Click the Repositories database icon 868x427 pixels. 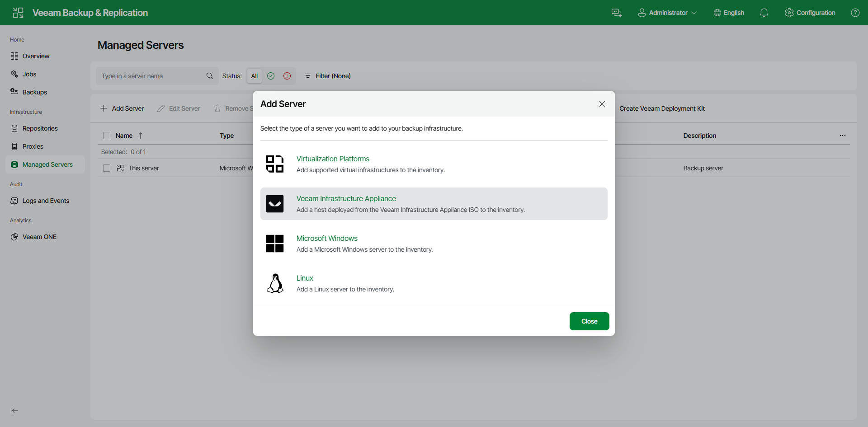click(14, 128)
